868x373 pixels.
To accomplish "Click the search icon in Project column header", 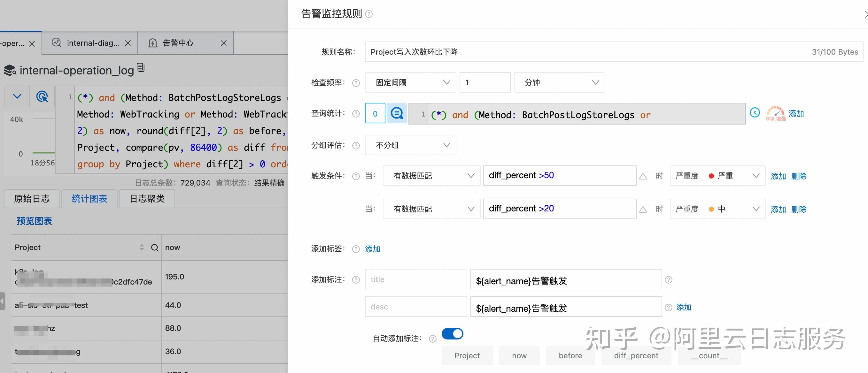I will coord(155,247).
